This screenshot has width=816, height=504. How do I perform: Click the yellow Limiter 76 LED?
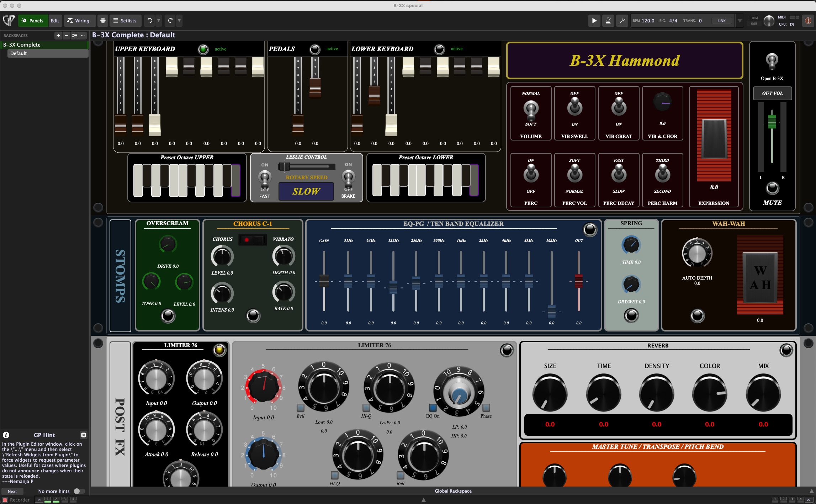coord(219,350)
